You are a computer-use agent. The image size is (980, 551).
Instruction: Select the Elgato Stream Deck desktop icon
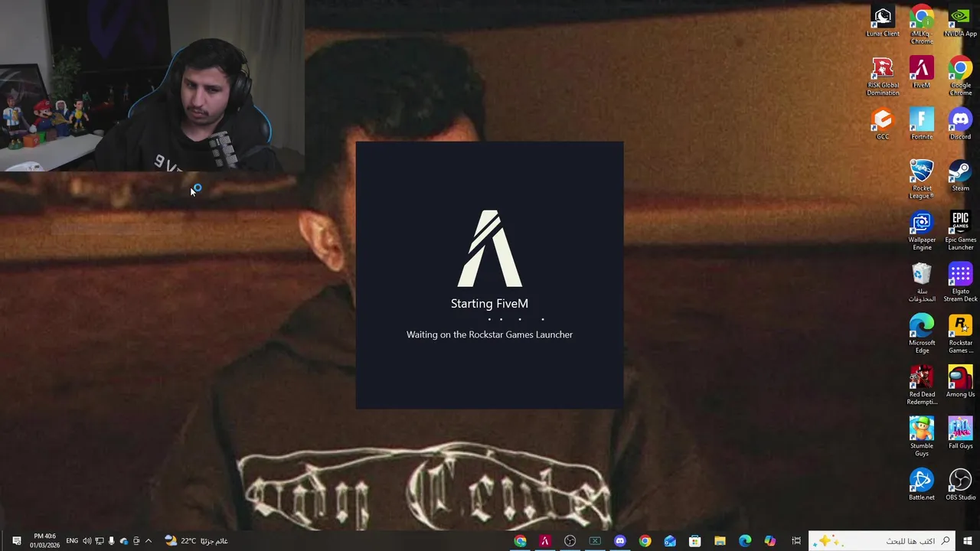(960, 283)
